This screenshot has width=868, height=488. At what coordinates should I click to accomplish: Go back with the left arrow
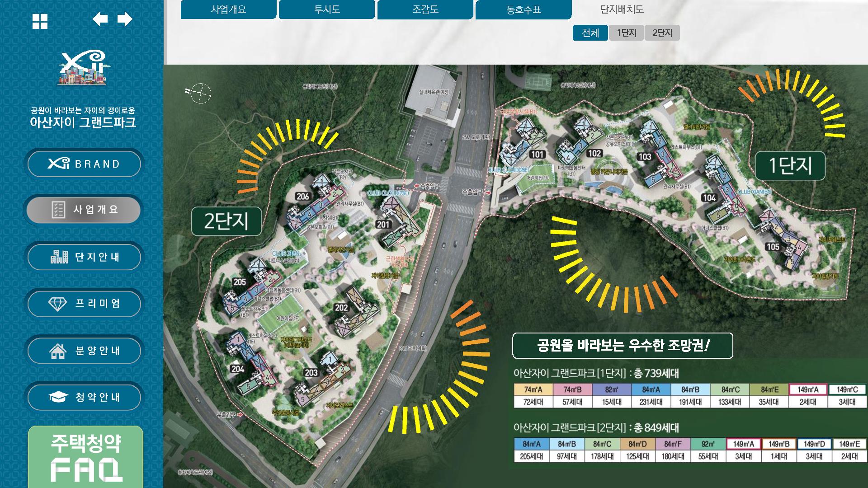tap(100, 19)
